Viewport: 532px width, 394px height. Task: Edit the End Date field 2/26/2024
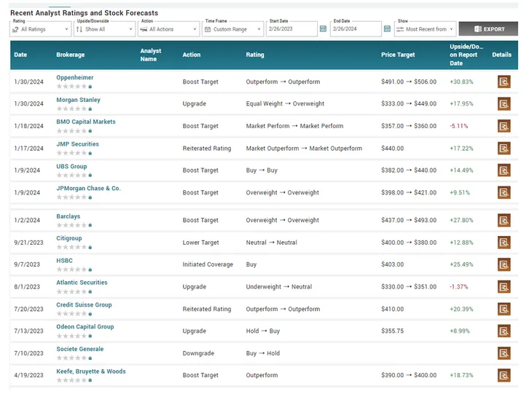click(x=356, y=29)
